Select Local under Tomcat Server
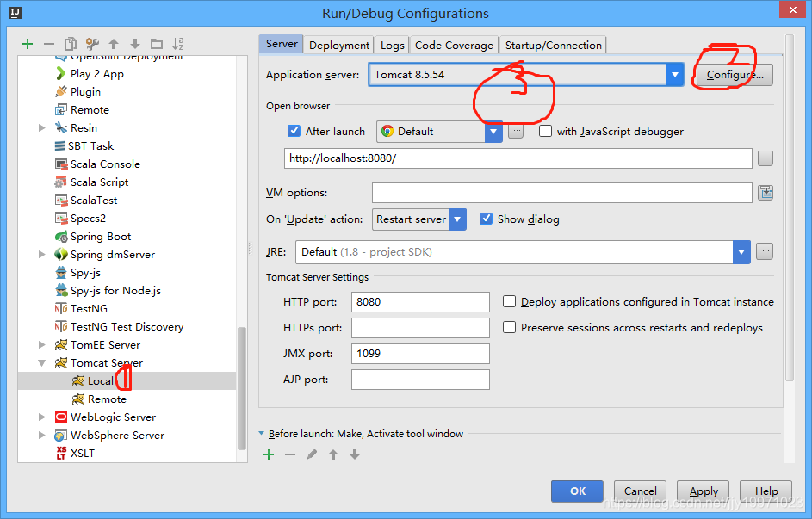812x519 pixels. (x=100, y=381)
